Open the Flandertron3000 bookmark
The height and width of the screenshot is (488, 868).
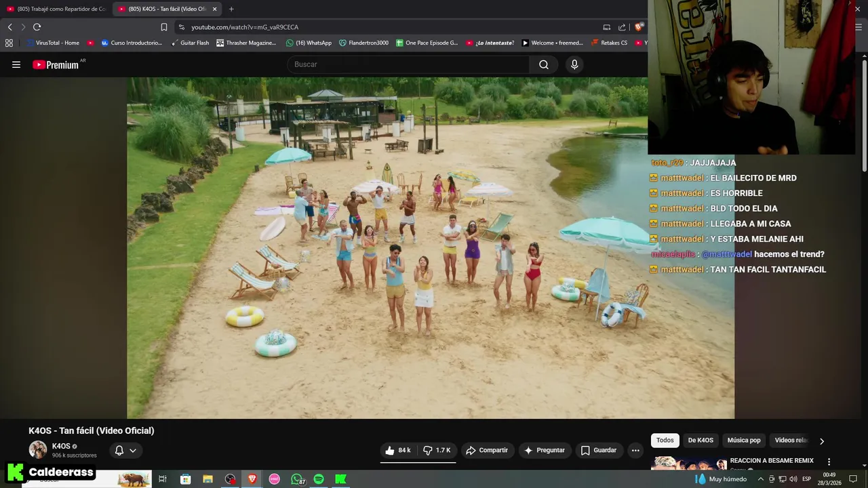[364, 43]
